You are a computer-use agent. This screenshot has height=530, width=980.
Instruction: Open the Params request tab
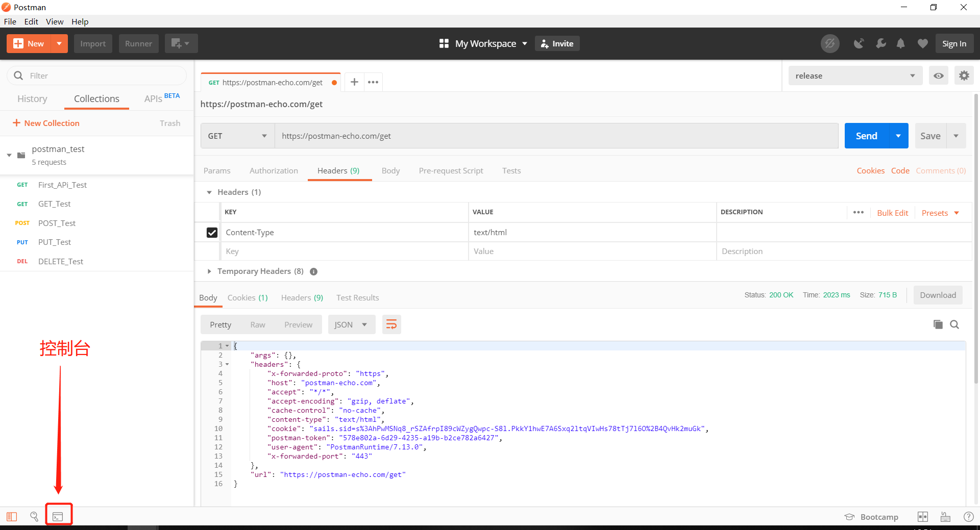click(217, 170)
